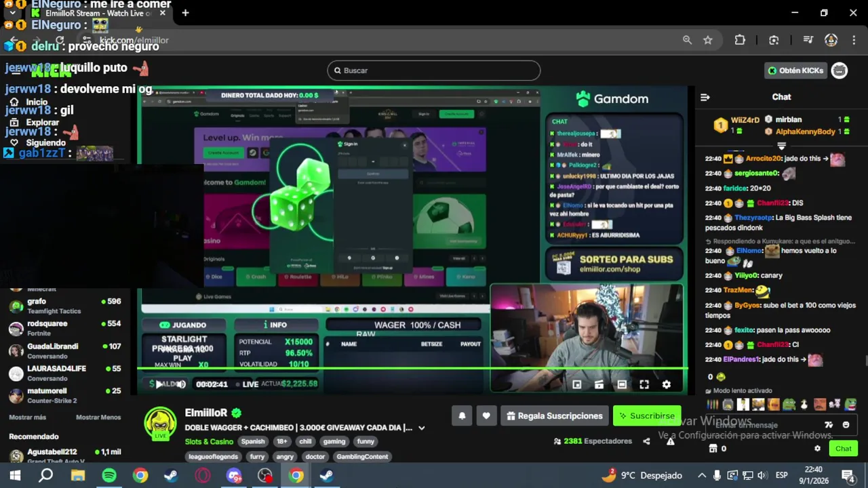Viewport: 868px width, 488px height.
Task: Click Mostrar Menos in sidebar
Action: (98, 418)
